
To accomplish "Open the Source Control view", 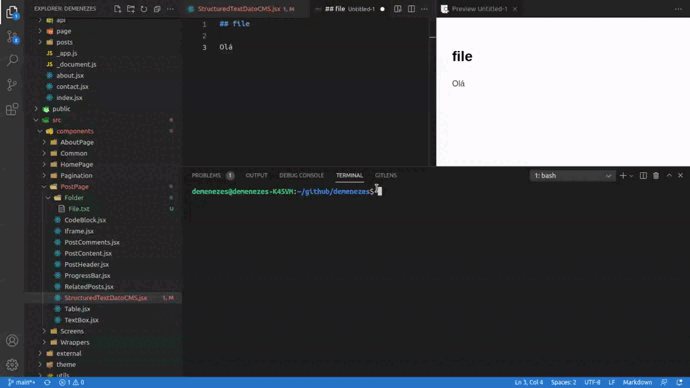I will 12,37.
